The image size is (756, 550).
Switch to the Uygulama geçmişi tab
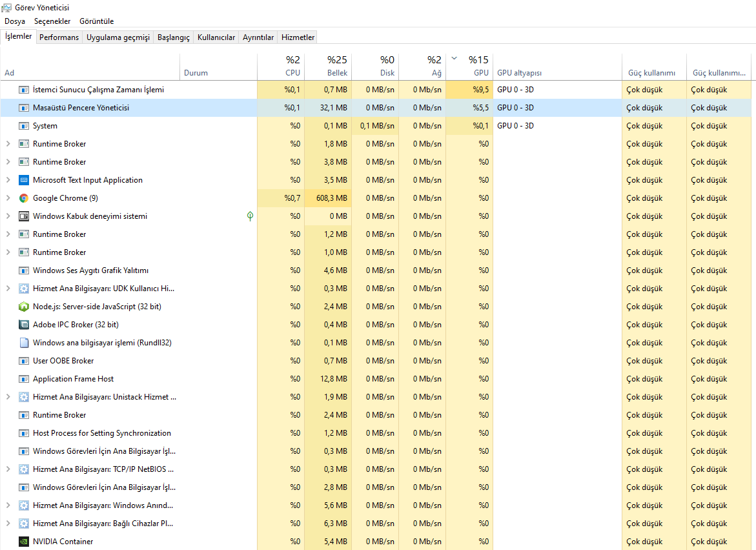[x=118, y=37]
